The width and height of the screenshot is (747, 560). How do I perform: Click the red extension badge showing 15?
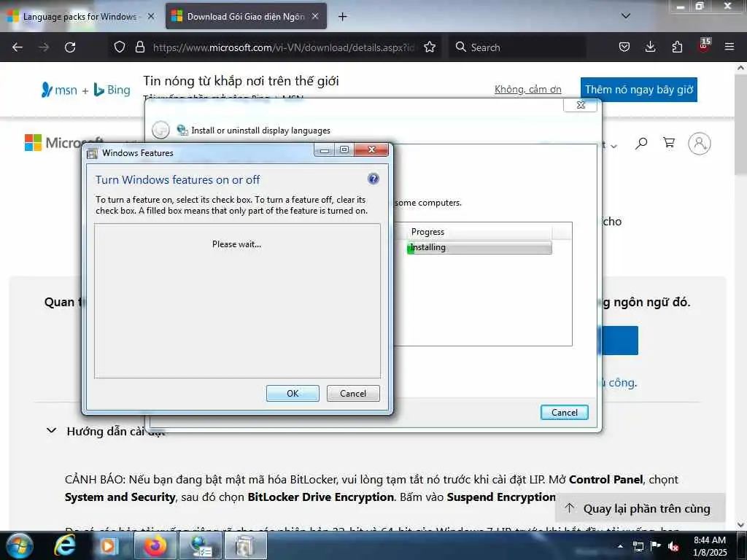coord(704,45)
